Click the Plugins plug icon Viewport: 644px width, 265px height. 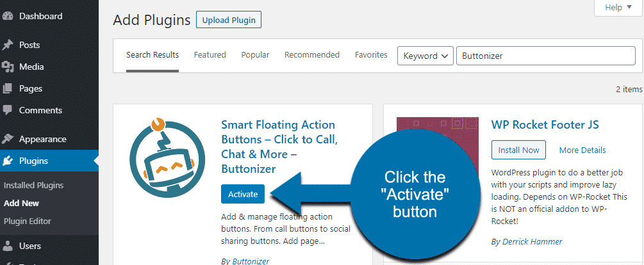(8, 161)
